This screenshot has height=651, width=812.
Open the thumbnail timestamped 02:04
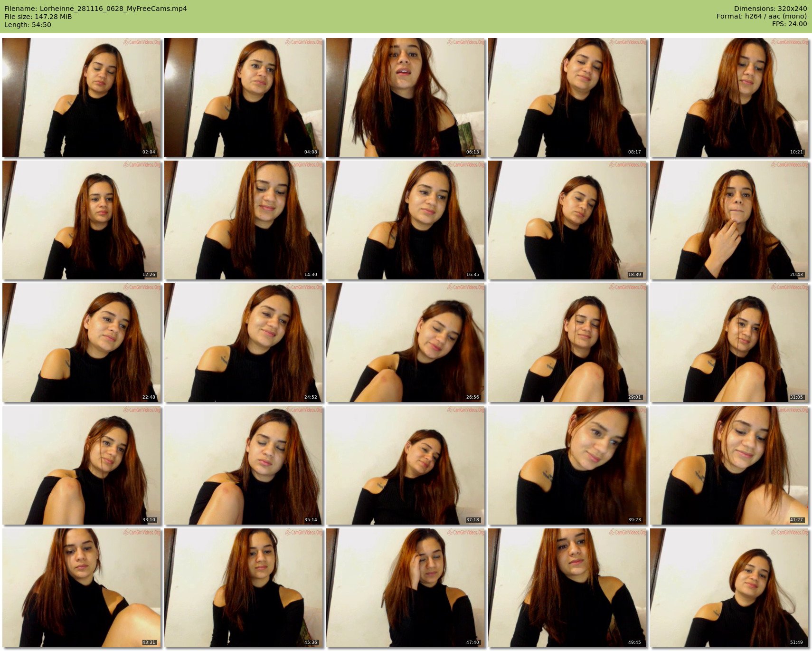click(x=82, y=97)
